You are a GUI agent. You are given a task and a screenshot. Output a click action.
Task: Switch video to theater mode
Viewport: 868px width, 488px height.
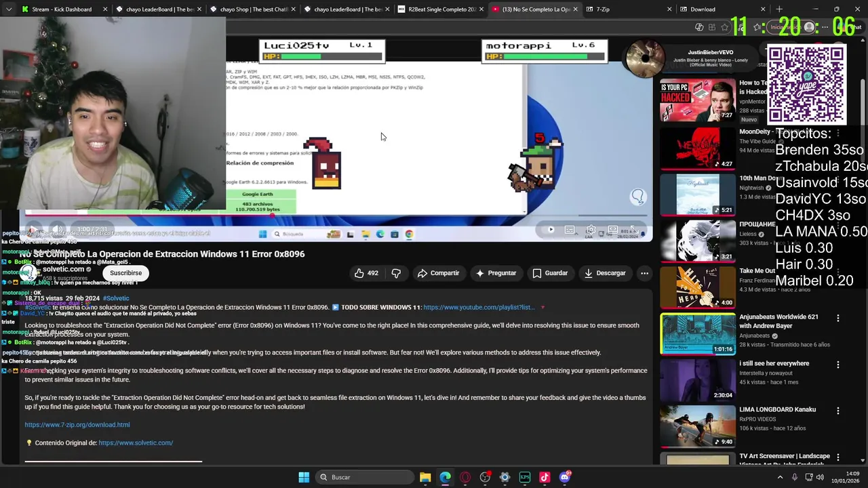coord(612,230)
